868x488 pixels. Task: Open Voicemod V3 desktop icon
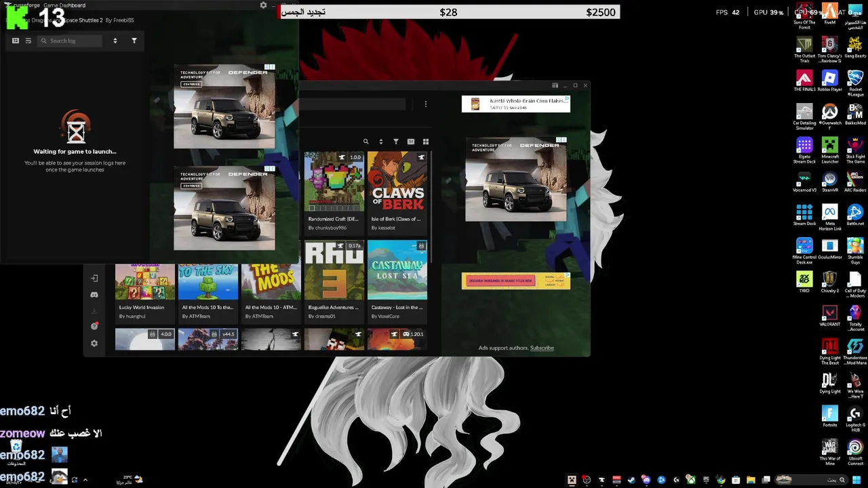coord(804,182)
